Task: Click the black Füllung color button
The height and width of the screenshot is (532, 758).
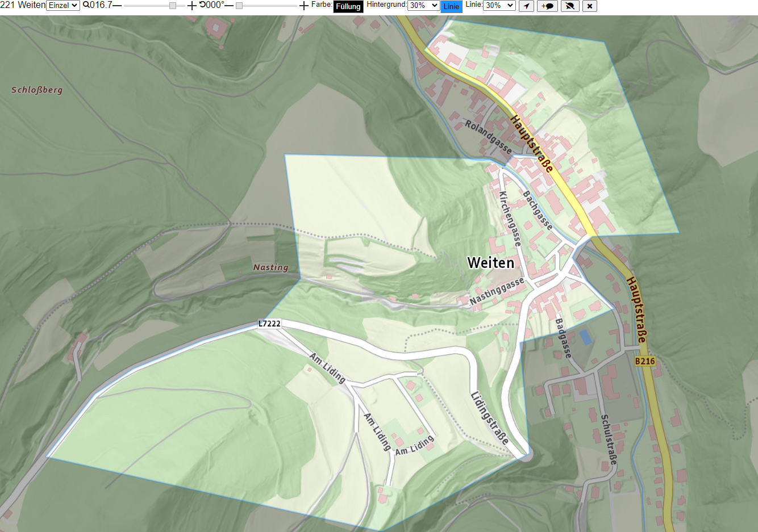Action: pos(348,6)
